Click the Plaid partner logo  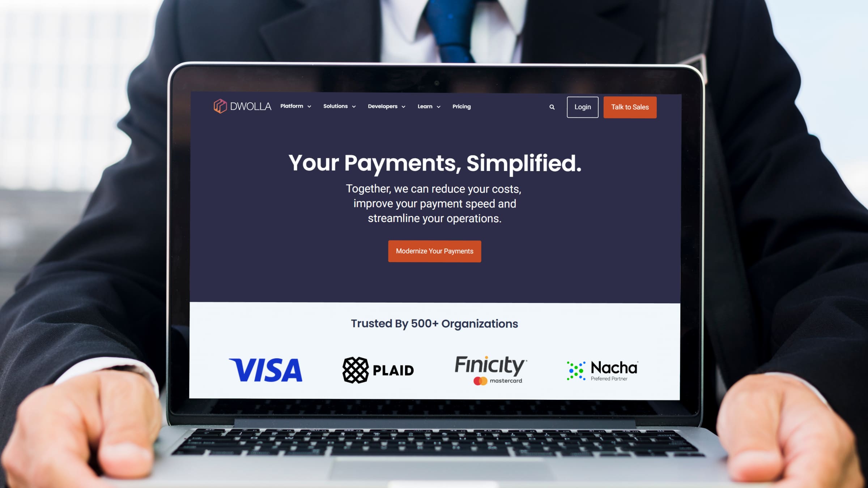click(377, 368)
